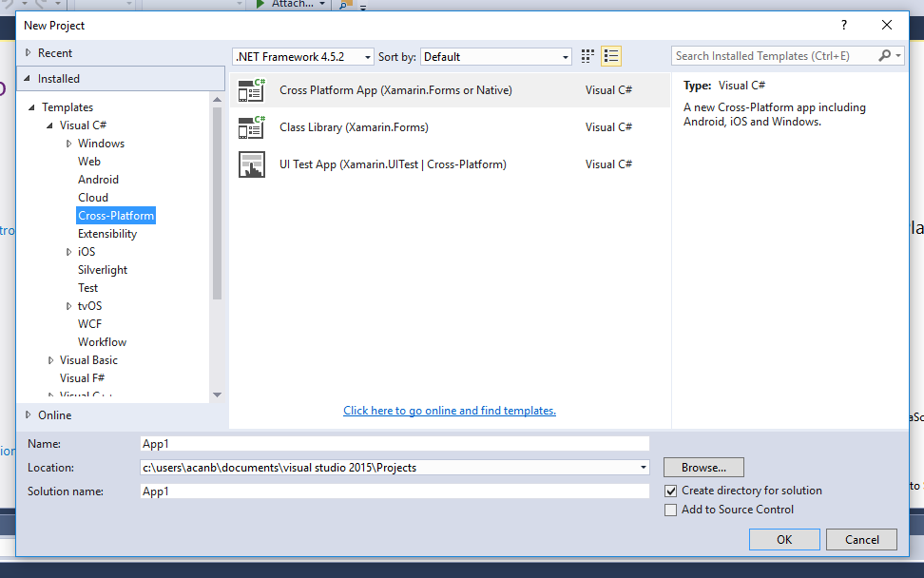
Task: Select the Silverlight template category
Action: click(103, 270)
